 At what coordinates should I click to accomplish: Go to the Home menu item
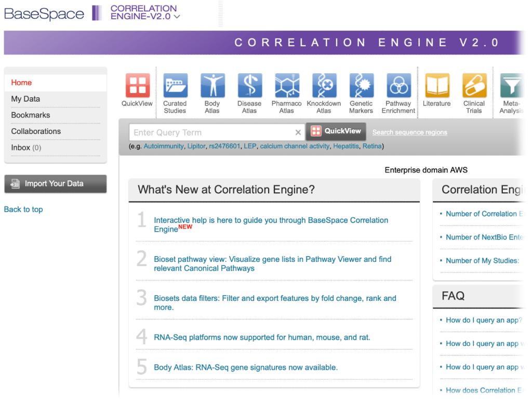tap(55, 83)
